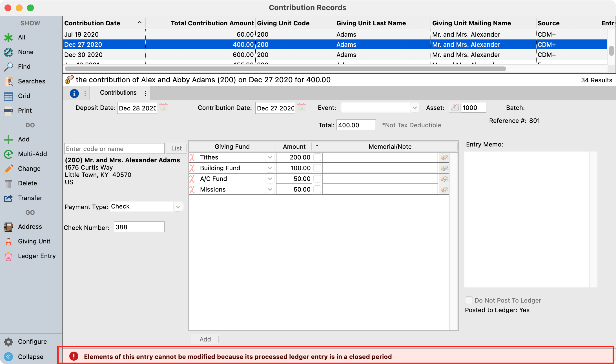Image resolution: width=616 pixels, height=364 pixels.
Task: Switch to the Contributions tab
Action: tap(118, 93)
